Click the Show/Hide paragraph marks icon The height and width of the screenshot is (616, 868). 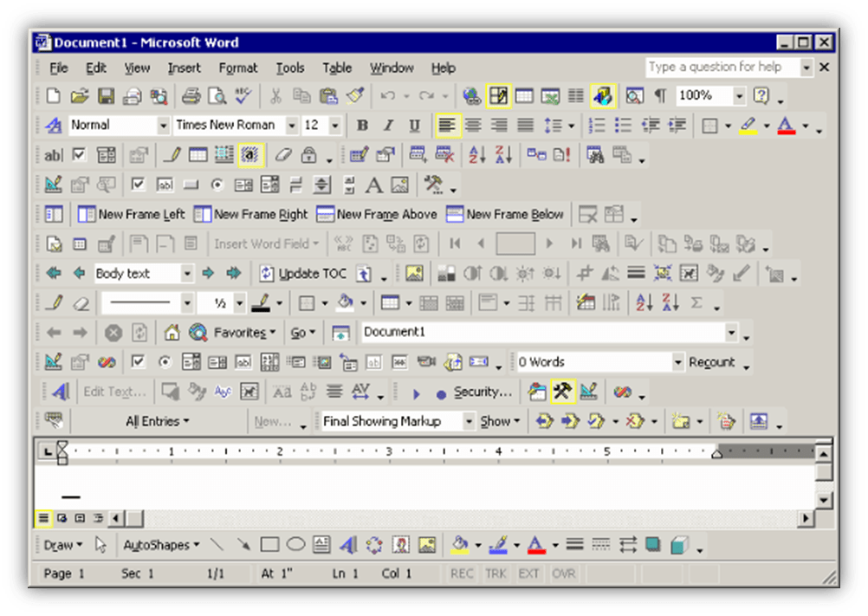[x=660, y=96]
